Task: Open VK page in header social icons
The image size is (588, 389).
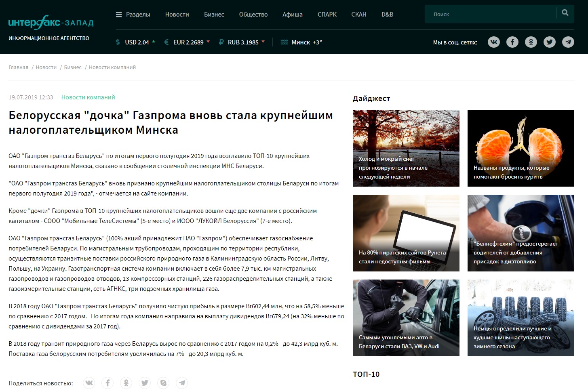Action: tap(494, 42)
